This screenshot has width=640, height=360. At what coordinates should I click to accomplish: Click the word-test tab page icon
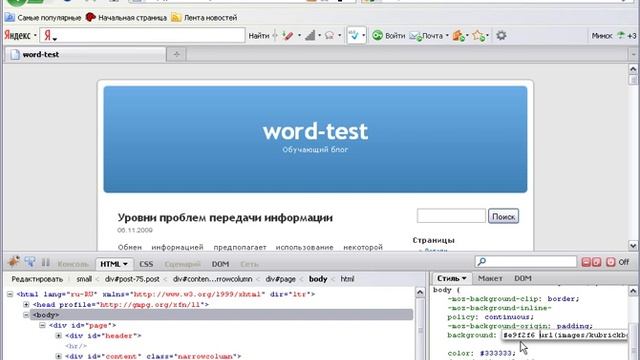pyautogui.click(x=15, y=54)
